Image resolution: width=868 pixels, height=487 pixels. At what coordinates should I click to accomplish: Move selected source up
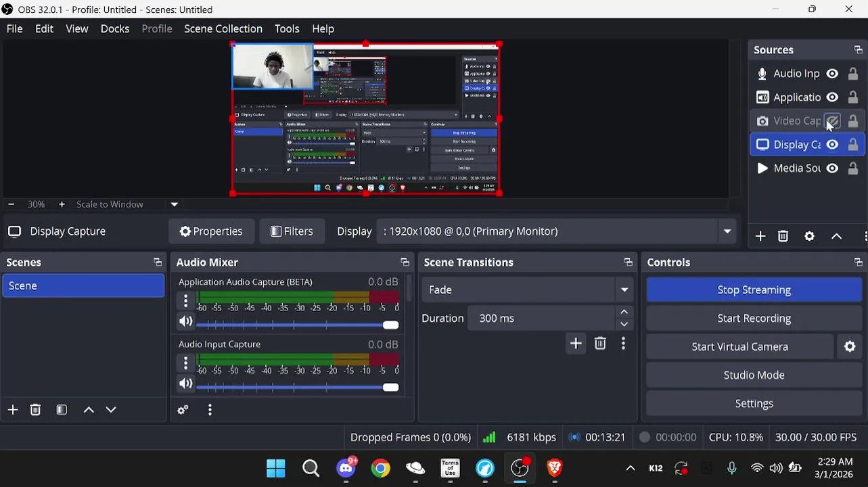(836, 236)
